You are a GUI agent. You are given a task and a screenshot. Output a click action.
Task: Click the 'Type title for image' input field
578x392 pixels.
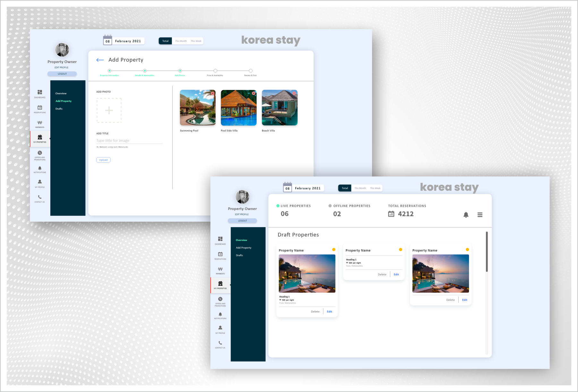pyautogui.click(x=129, y=141)
